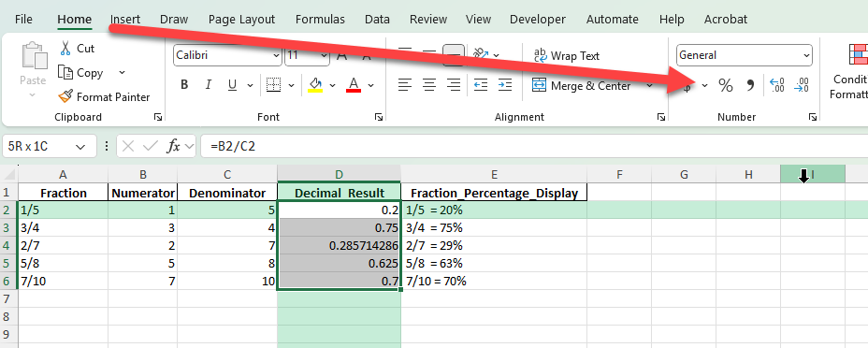Enable Align Left
The image size is (868, 348).
[x=405, y=85]
